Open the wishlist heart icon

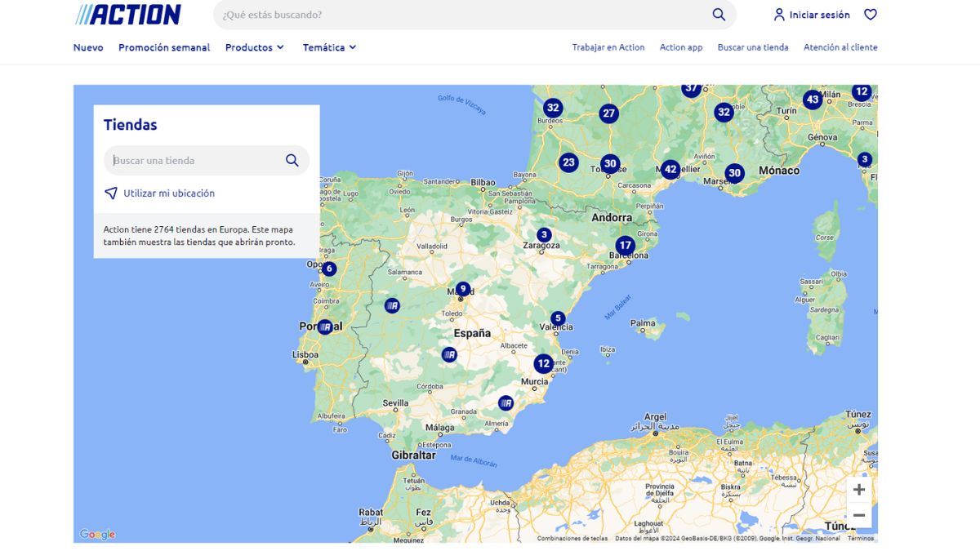pyautogui.click(x=871, y=15)
